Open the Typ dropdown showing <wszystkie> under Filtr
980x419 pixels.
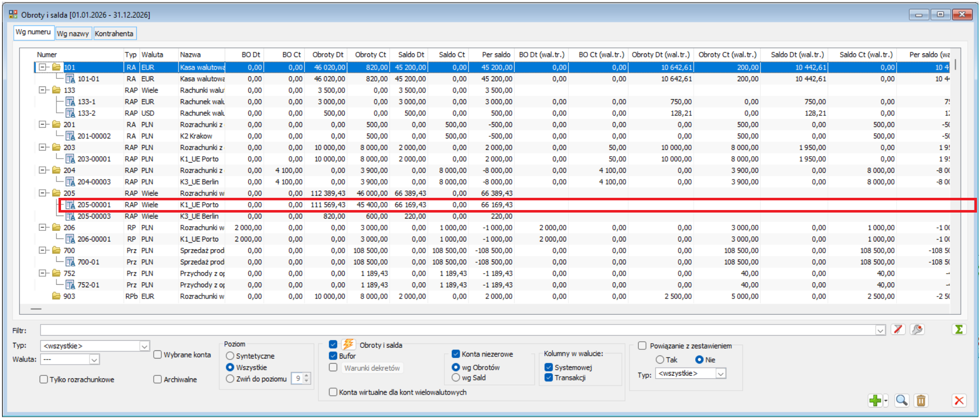pyautogui.click(x=144, y=346)
